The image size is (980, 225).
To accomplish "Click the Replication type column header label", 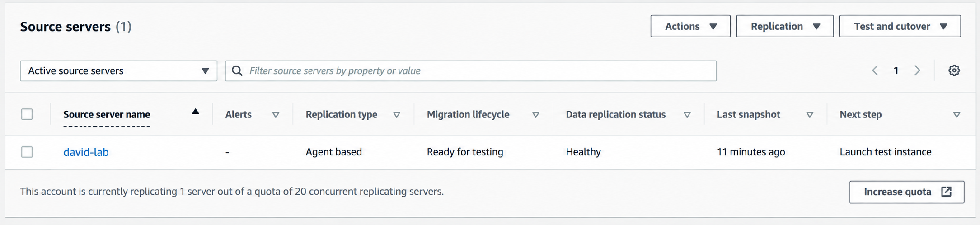I will [x=342, y=115].
